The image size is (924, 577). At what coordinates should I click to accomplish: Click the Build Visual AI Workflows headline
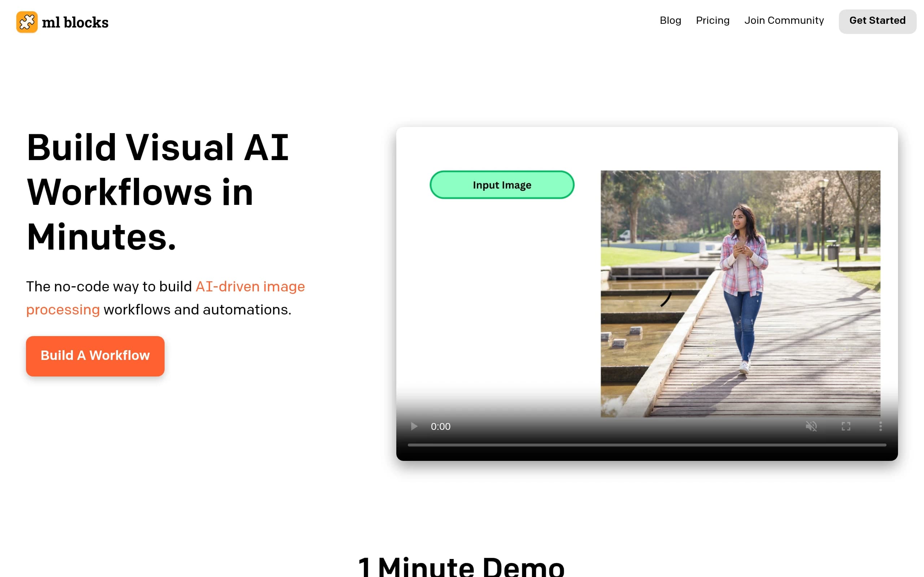[158, 192]
